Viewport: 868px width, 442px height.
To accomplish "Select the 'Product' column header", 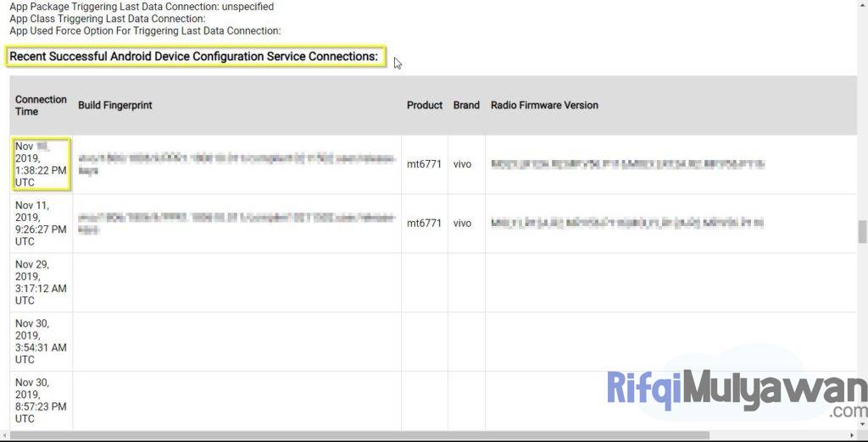I will point(425,105).
